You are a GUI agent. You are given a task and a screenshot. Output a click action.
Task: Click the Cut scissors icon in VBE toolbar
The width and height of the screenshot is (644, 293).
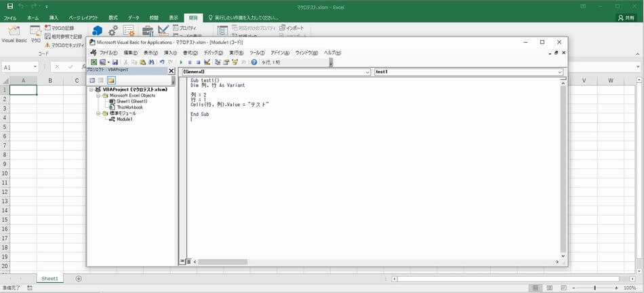(126, 62)
